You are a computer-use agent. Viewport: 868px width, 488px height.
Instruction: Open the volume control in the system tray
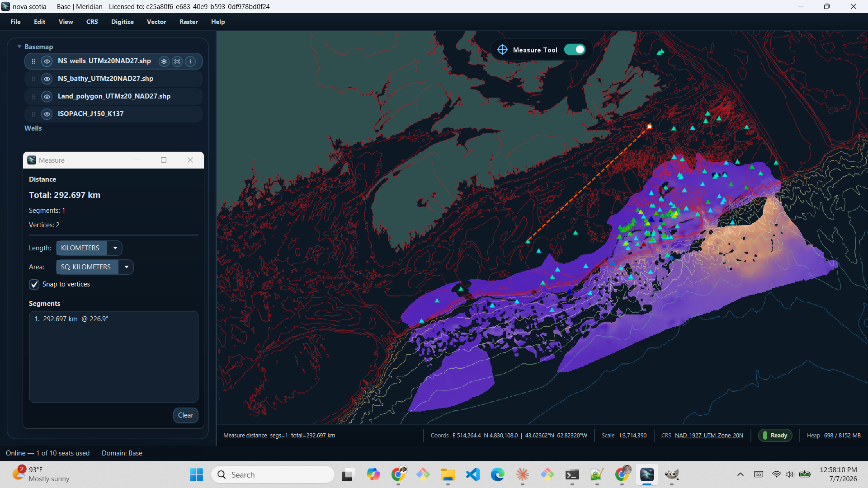[x=789, y=474]
